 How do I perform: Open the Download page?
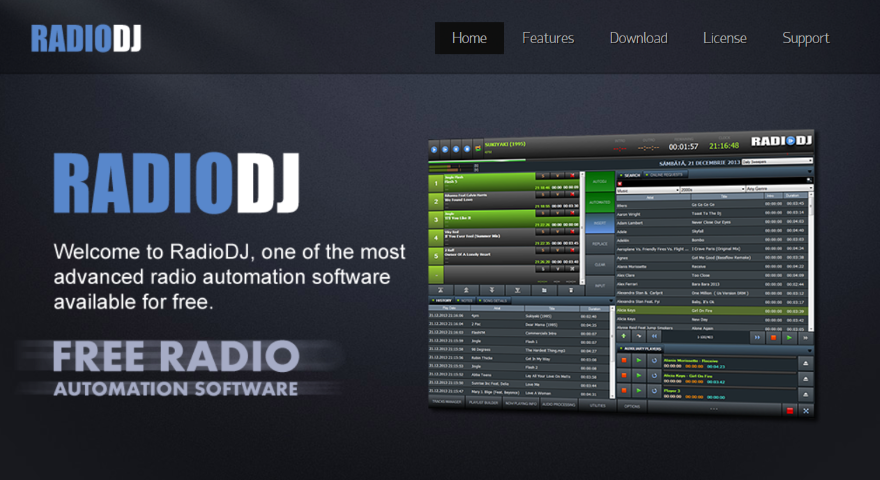coord(639,38)
